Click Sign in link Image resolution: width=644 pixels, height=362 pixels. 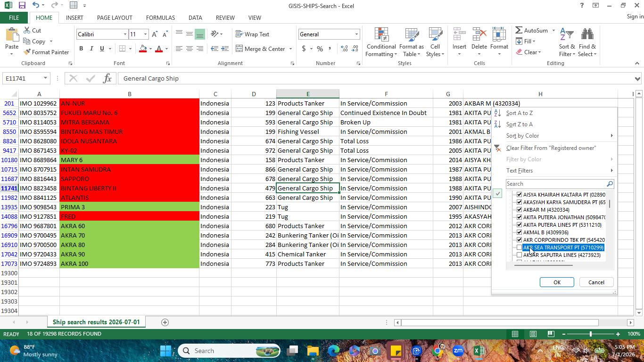635,16
